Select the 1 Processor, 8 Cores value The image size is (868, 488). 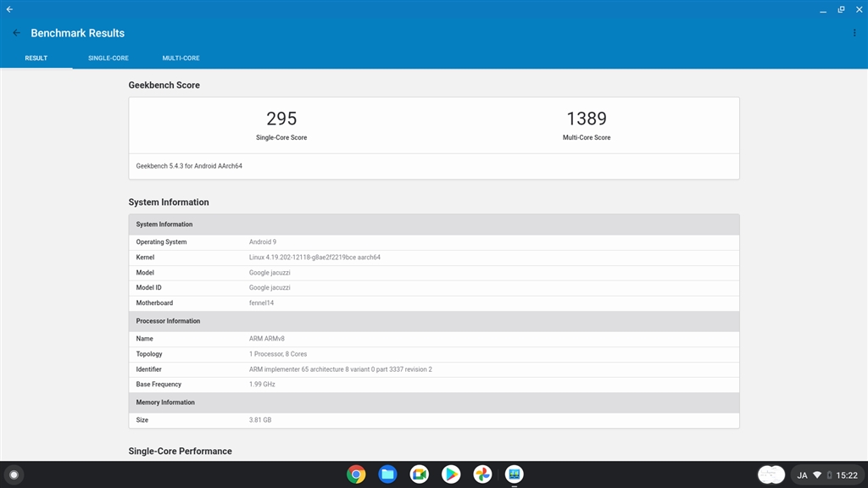(278, 354)
